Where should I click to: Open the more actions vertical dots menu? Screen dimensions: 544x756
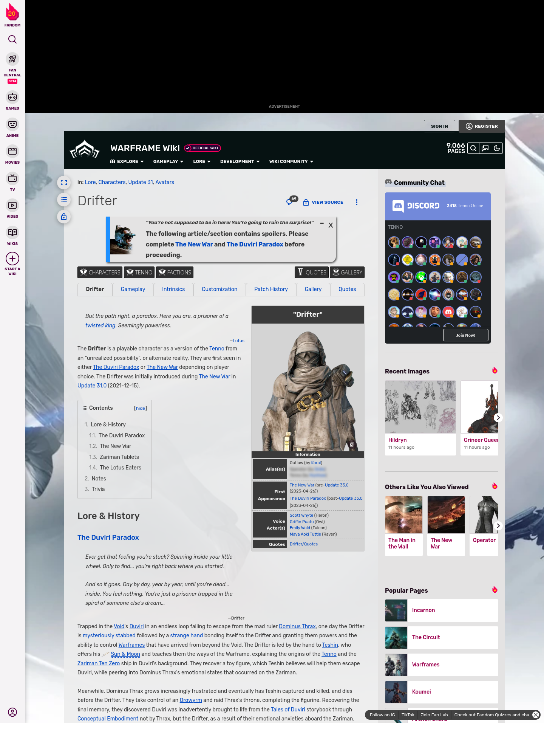[x=357, y=202]
